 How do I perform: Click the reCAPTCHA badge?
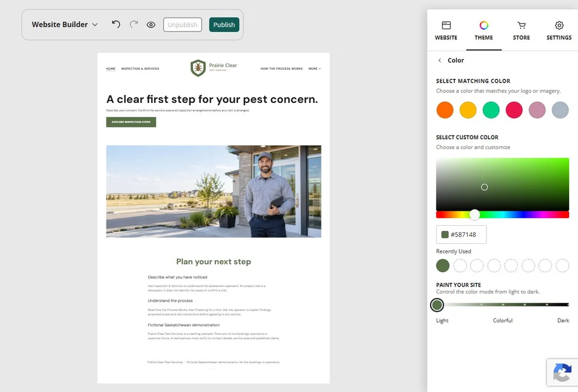point(562,372)
